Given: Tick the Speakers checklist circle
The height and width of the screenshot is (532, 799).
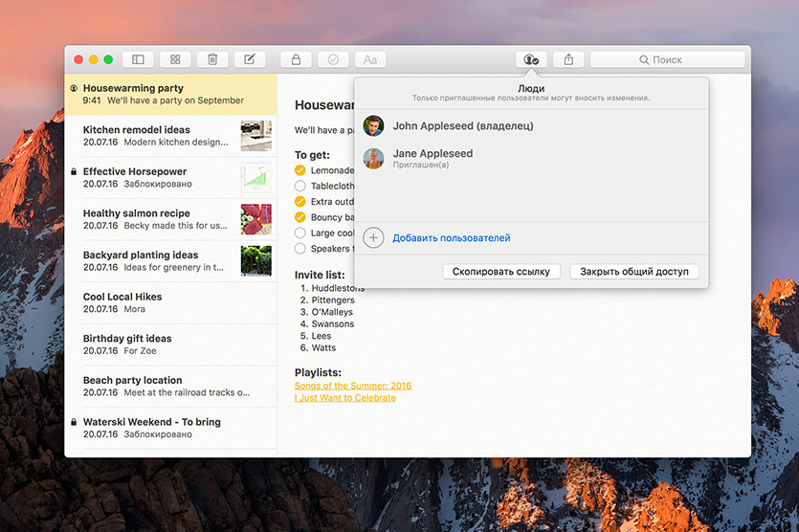Looking at the screenshot, I should coord(300,248).
